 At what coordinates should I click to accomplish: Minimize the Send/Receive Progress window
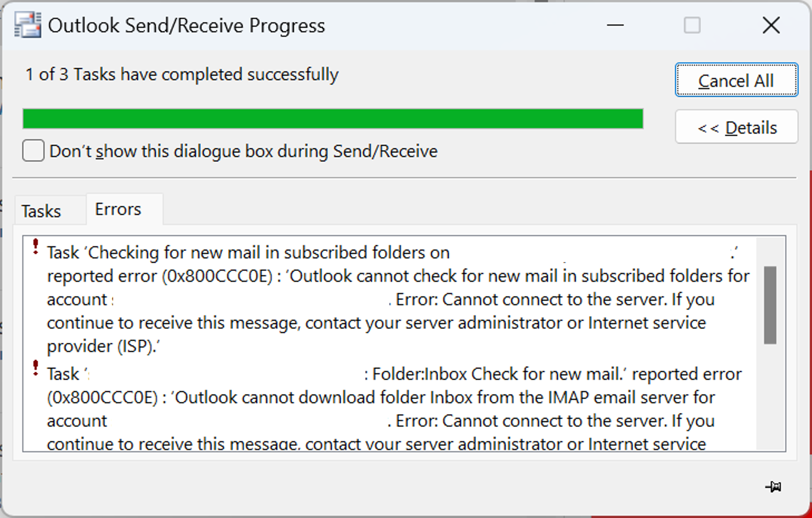pyautogui.click(x=615, y=25)
